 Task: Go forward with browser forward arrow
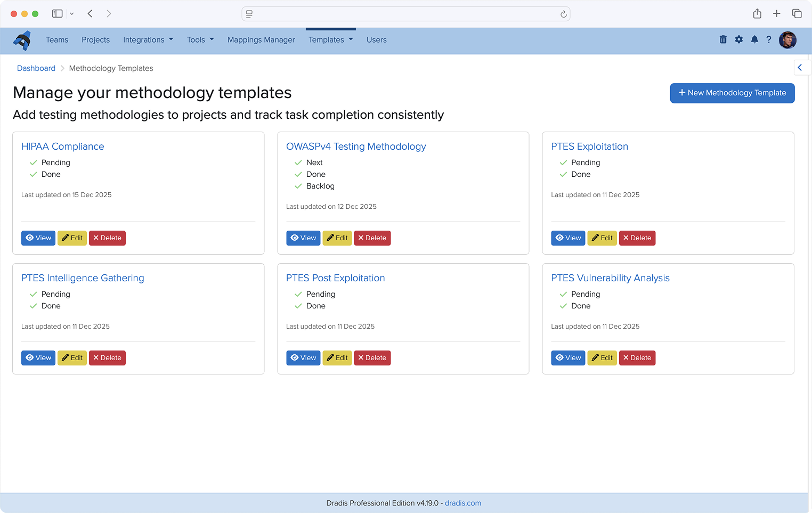pos(109,14)
